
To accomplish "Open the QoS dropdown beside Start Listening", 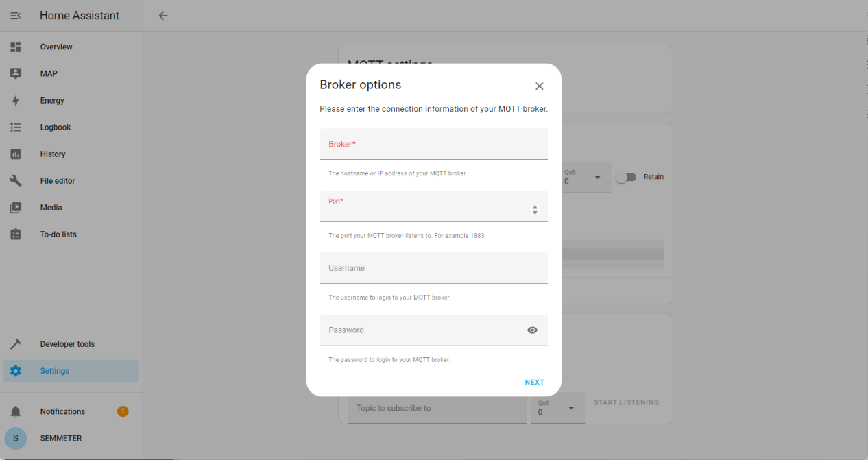I will tap(558, 408).
